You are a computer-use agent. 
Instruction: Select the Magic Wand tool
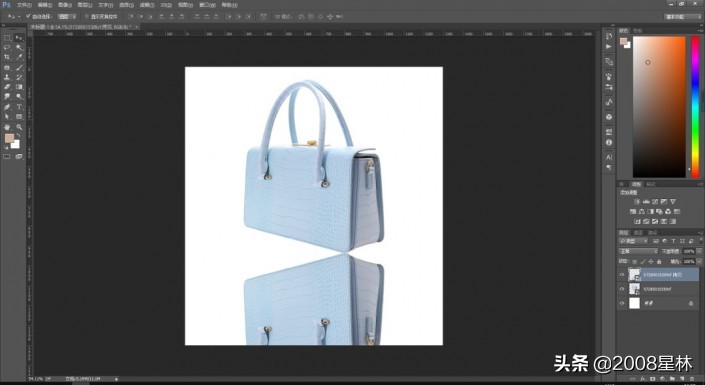coord(19,48)
